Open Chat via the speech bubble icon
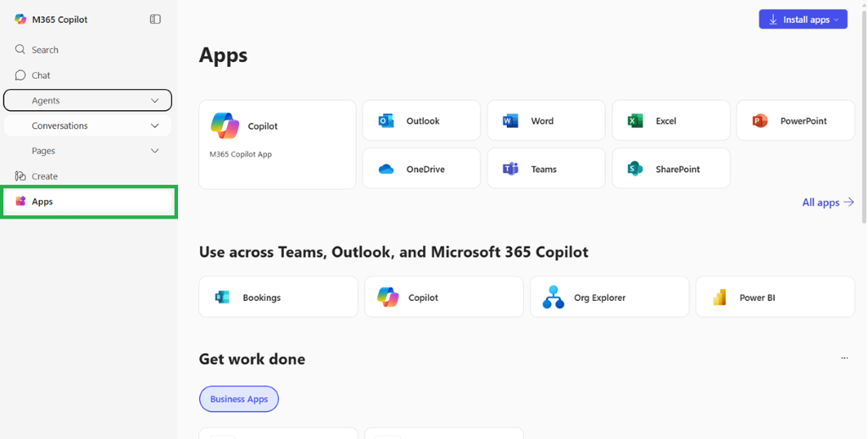The width and height of the screenshot is (868, 439). 20,75
